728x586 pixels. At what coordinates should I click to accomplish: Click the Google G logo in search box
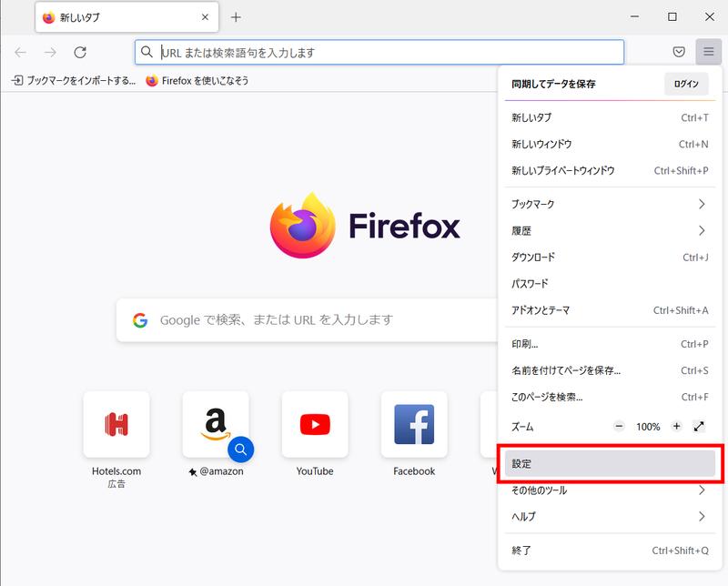(x=140, y=320)
